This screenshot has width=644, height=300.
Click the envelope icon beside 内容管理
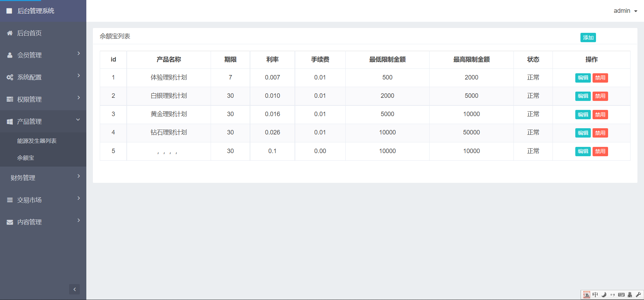coord(10,222)
